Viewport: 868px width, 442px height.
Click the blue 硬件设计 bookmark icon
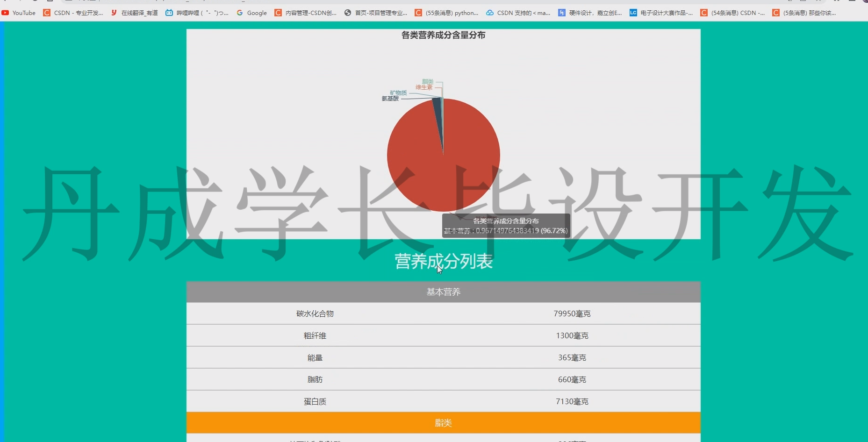click(x=561, y=13)
